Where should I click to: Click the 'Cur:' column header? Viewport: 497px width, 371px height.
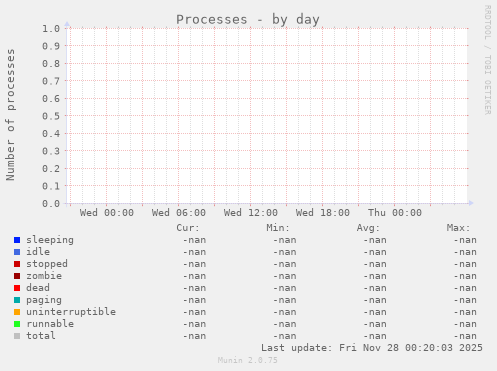point(188,228)
